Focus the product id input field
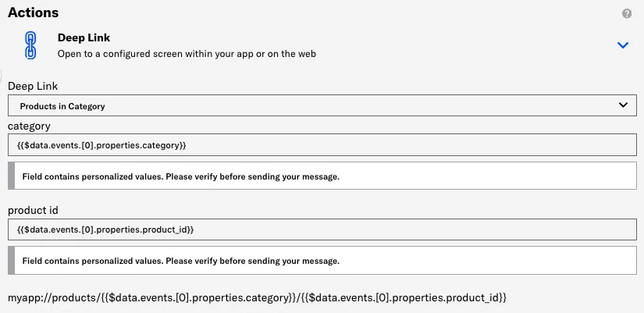Viewport: 644px width, 313px height. pos(322,229)
